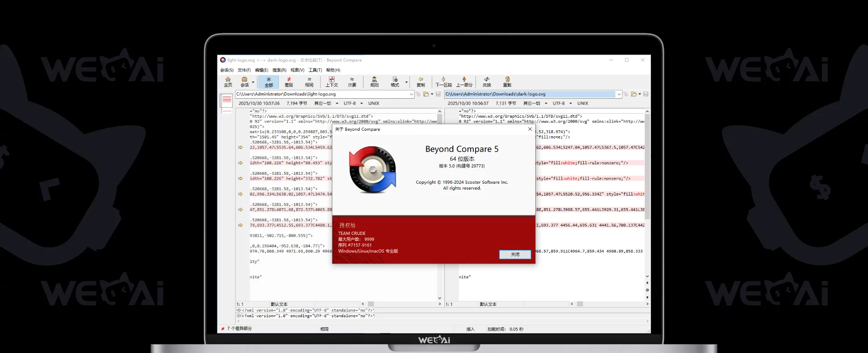Expand right open-folder dropdown arrow
The width and height of the screenshot is (868, 353).
[x=640, y=94]
